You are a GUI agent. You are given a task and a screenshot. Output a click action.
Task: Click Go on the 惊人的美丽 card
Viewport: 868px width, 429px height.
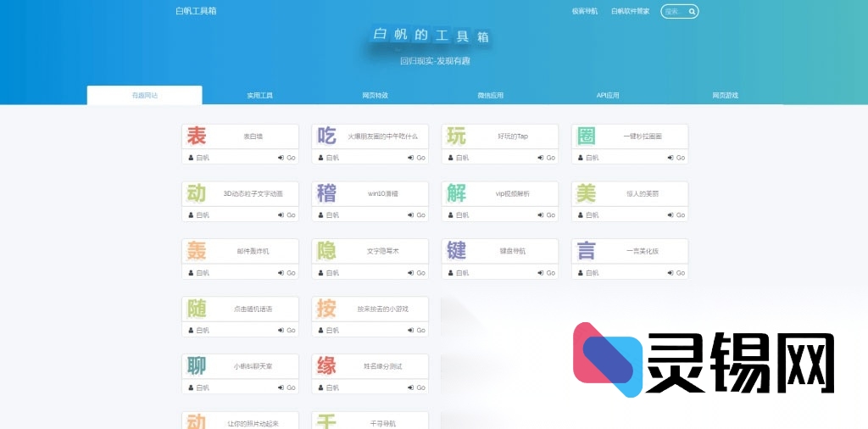[676, 215]
